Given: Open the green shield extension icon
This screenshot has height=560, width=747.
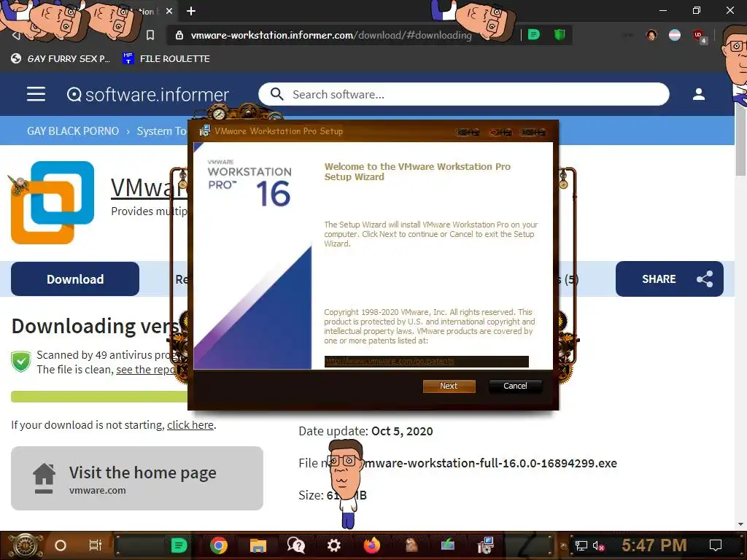Looking at the screenshot, I should coord(560,35).
